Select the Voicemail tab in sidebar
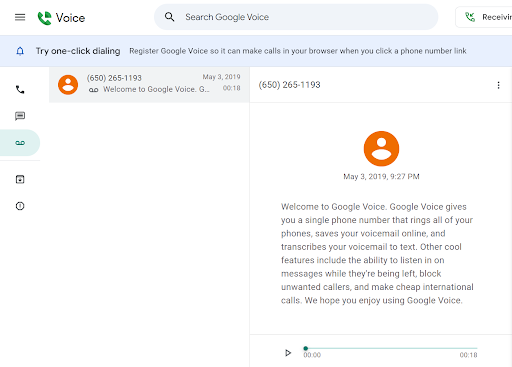The height and width of the screenshot is (367, 512). click(20, 143)
